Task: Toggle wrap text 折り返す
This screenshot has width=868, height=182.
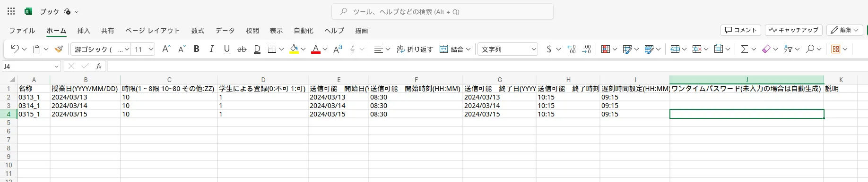Action: coord(415,49)
